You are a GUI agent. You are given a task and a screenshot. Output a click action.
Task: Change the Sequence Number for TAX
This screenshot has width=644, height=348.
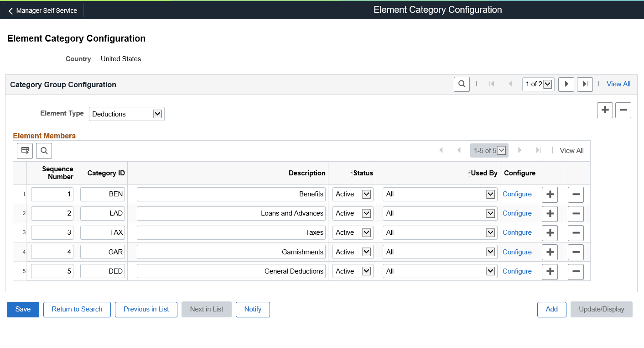coord(52,232)
